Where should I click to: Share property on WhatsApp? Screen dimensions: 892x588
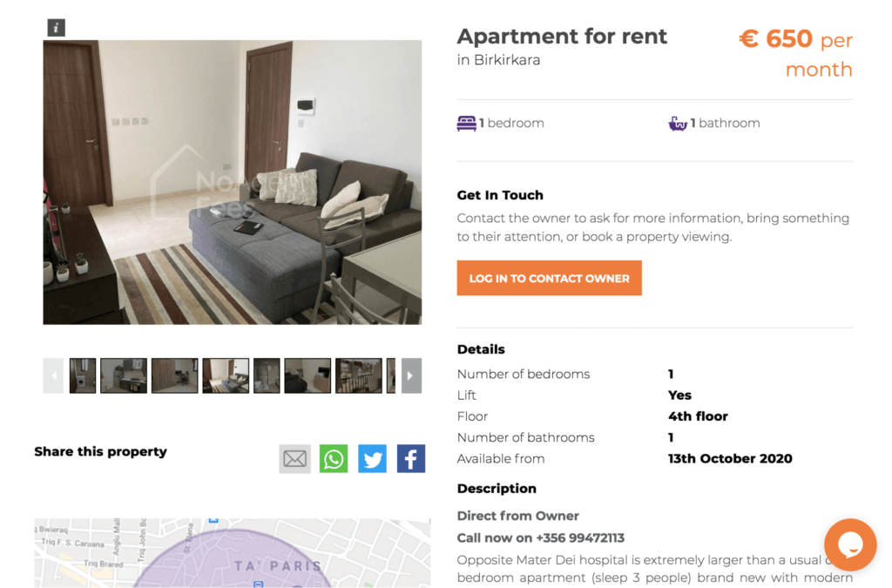334,458
